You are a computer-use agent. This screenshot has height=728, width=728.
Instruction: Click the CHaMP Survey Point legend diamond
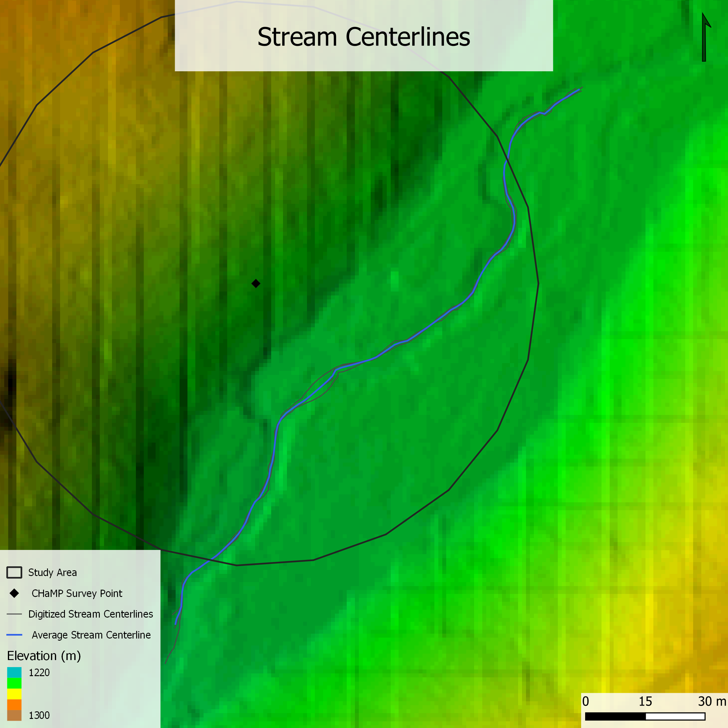coord(14,594)
